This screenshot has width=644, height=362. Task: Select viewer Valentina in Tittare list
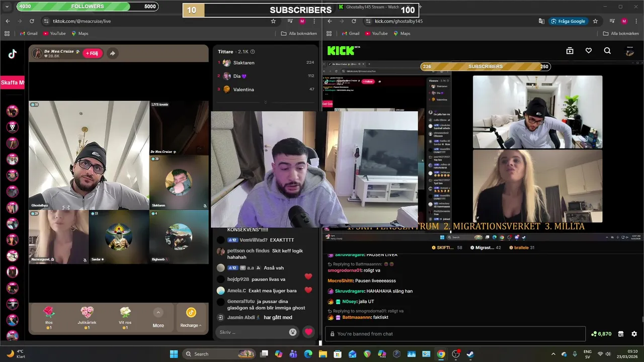pyautogui.click(x=266, y=89)
